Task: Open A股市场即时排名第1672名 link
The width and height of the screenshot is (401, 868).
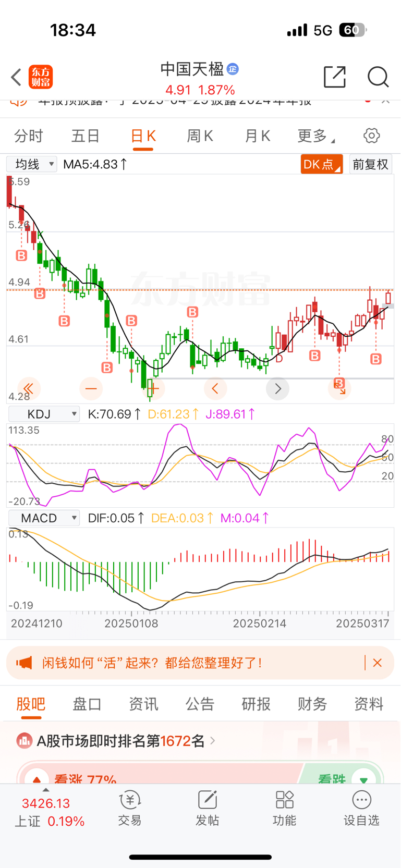Action: click(x=126, y=740)
